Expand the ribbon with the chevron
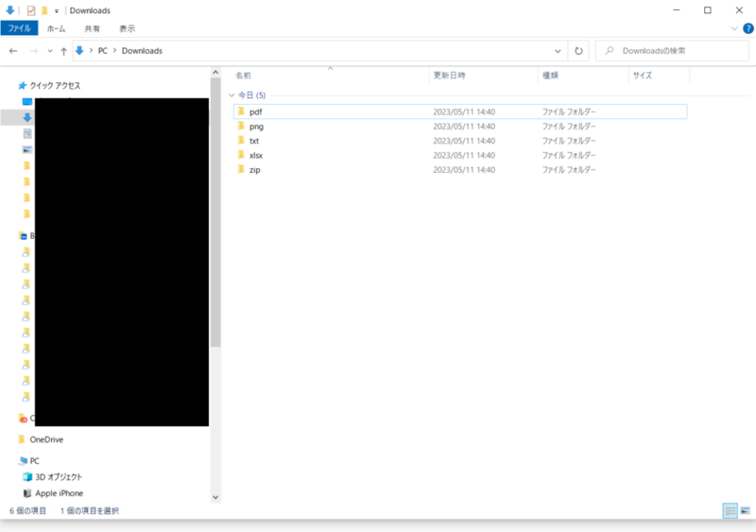This screenshot has width=756, height=532. click(x=734, y=28)
